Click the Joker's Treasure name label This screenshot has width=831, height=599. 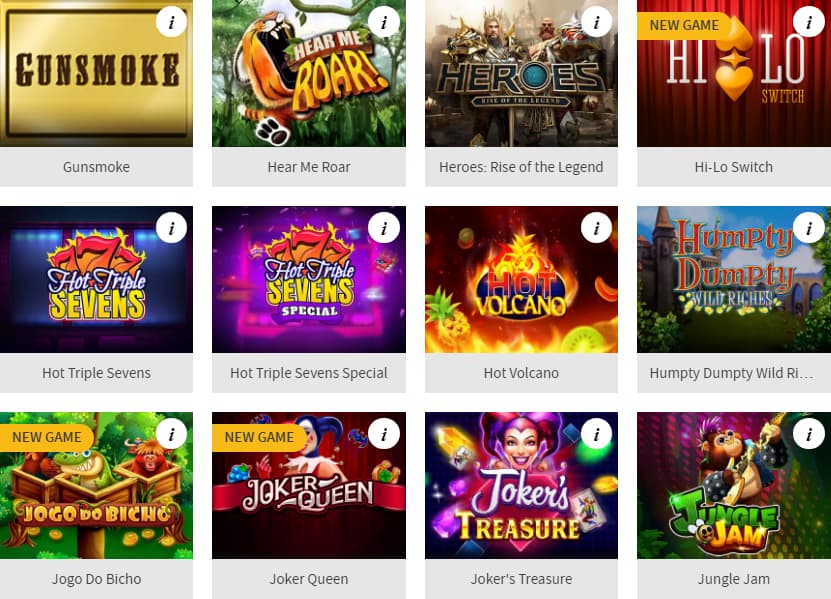click(x=521, y=579)
